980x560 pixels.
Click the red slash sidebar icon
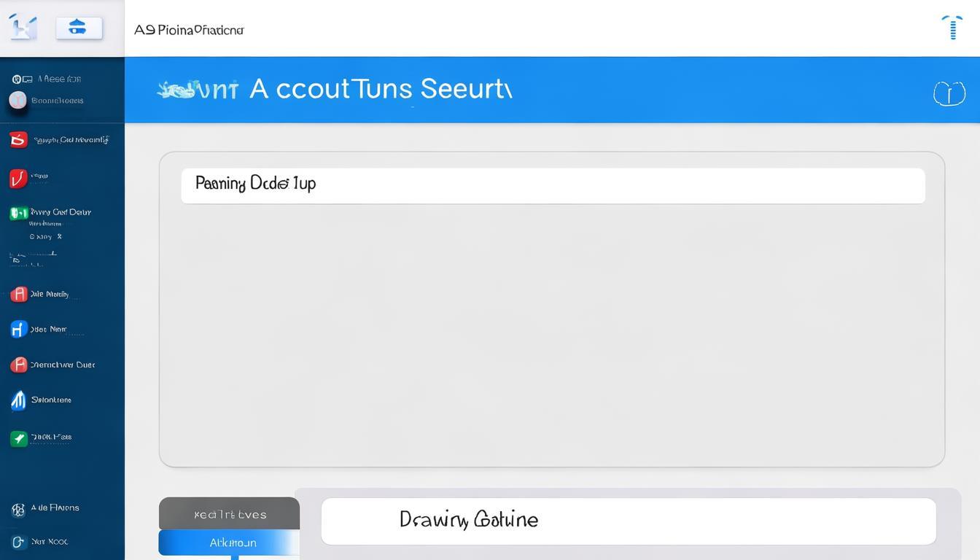(x=18, y=177)
